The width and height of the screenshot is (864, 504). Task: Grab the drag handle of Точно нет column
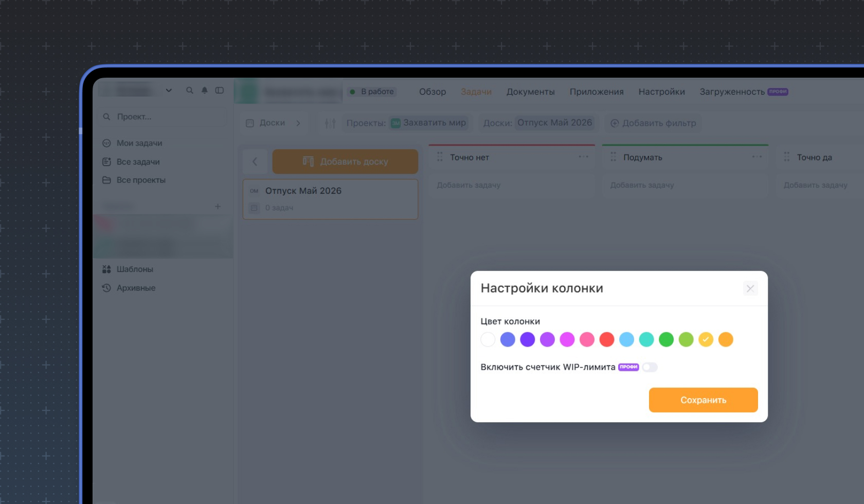pos(440,157)
